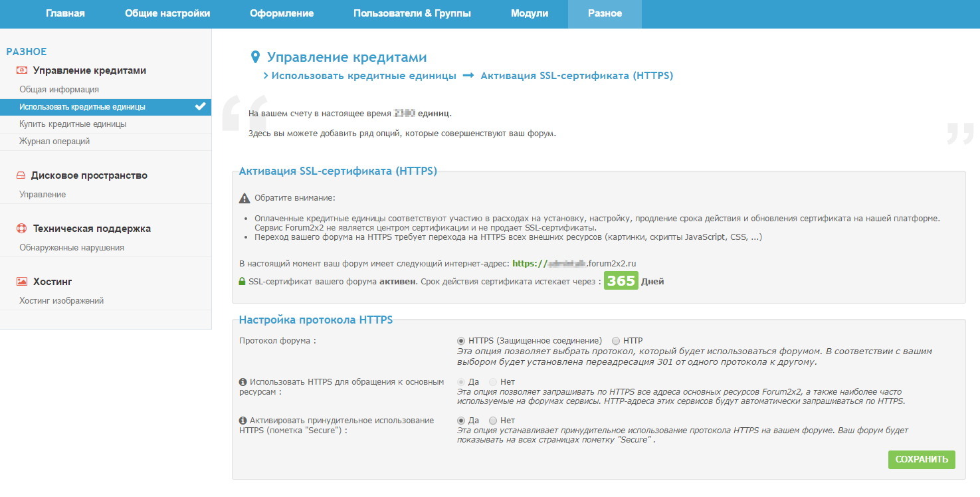Click the Хостинг sidebar heading
This screenshot has height=497, width=980.
click(x=52, y=282)
